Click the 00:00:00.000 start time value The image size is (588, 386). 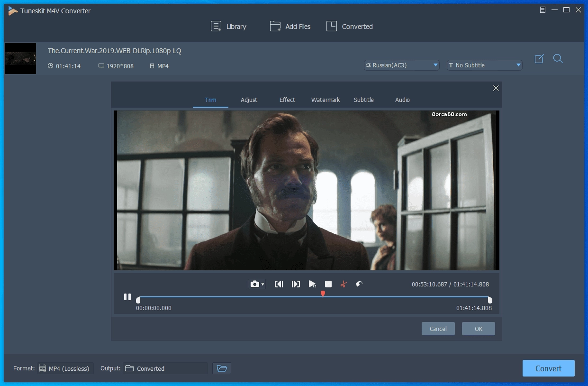point(154,308)
